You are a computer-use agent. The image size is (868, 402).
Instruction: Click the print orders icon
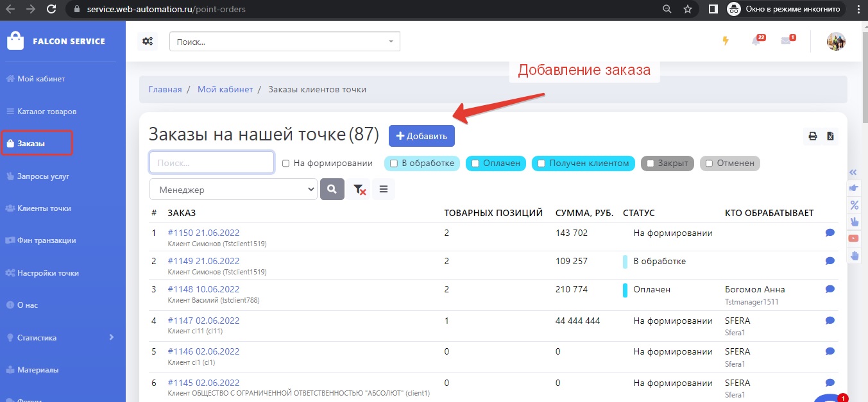point(812,136)
